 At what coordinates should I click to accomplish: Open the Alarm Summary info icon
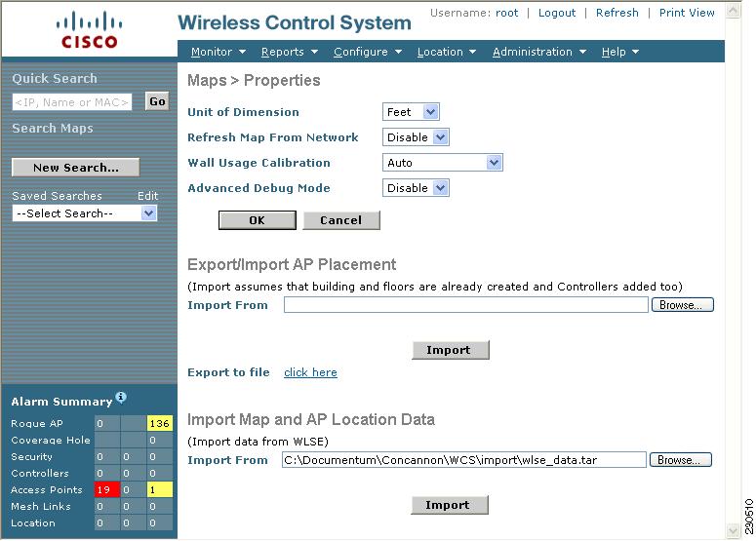pyautogui.click(x=121, y=397)
